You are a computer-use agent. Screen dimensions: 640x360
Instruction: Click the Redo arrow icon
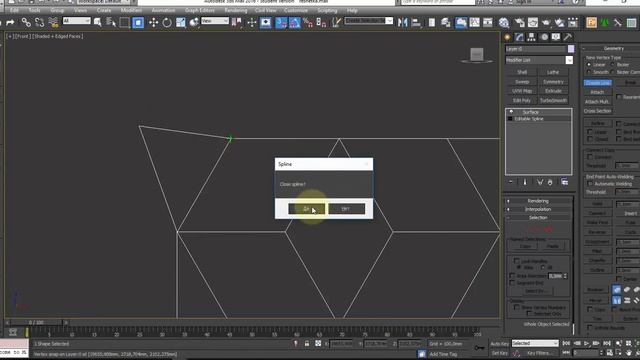click(x=10, y=22)
